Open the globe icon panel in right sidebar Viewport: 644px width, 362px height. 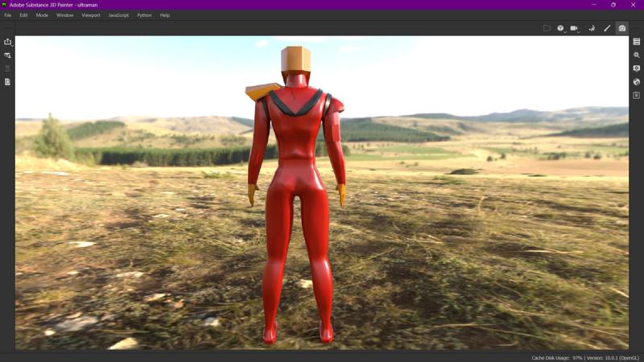(637, 82)
